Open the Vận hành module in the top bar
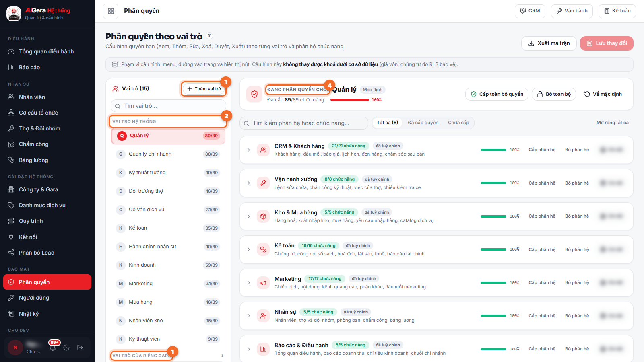The image size is (644, 362). pos(572,11)
